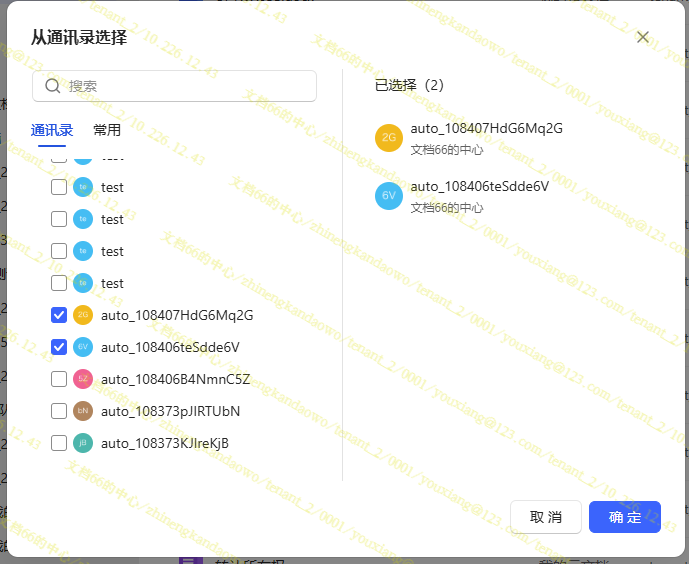Click the teal jB avatar in the contact list
689x564 pixels.
coord(83,443)
